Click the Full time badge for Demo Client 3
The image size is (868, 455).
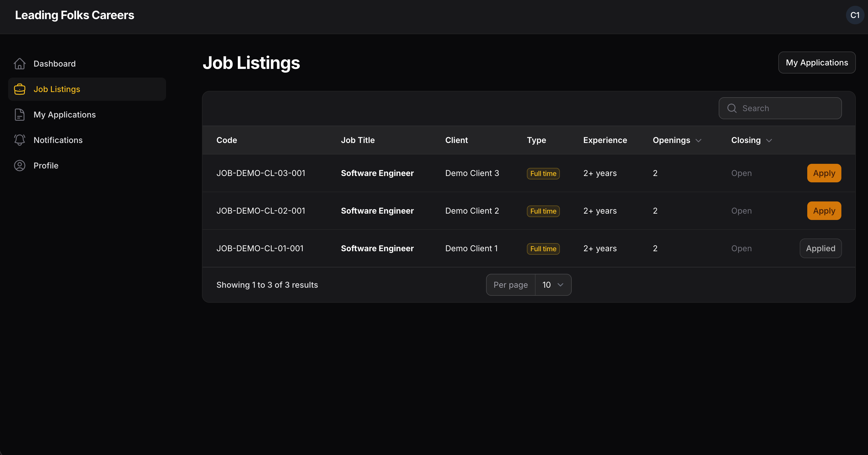pos(543,173)
